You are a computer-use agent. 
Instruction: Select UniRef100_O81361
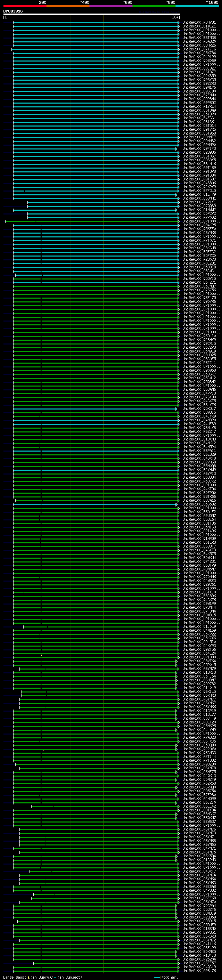tap(199, 122)
